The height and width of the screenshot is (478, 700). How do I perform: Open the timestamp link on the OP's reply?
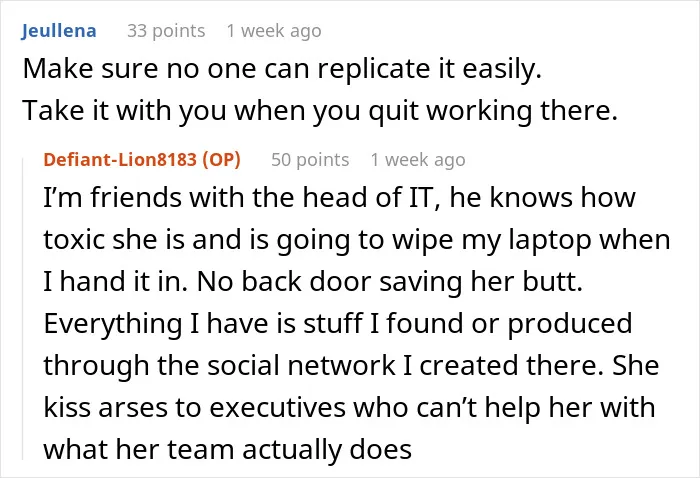coord(418,159)
